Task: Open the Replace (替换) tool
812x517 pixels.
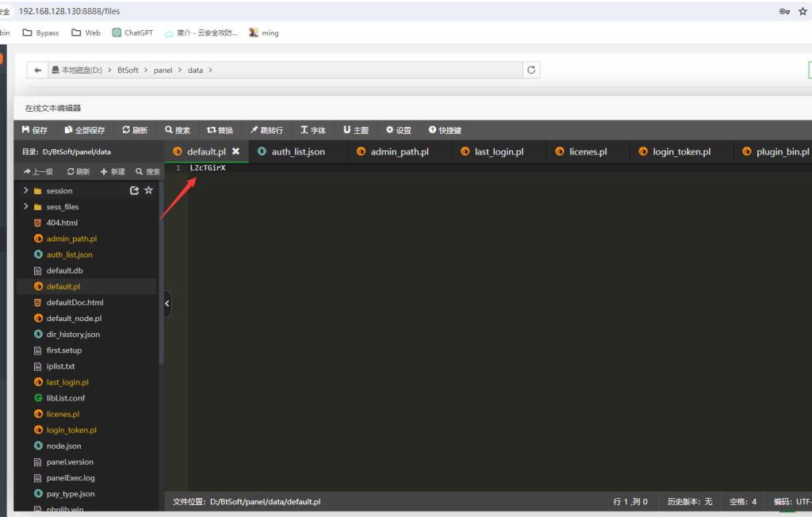Action: 220,130
